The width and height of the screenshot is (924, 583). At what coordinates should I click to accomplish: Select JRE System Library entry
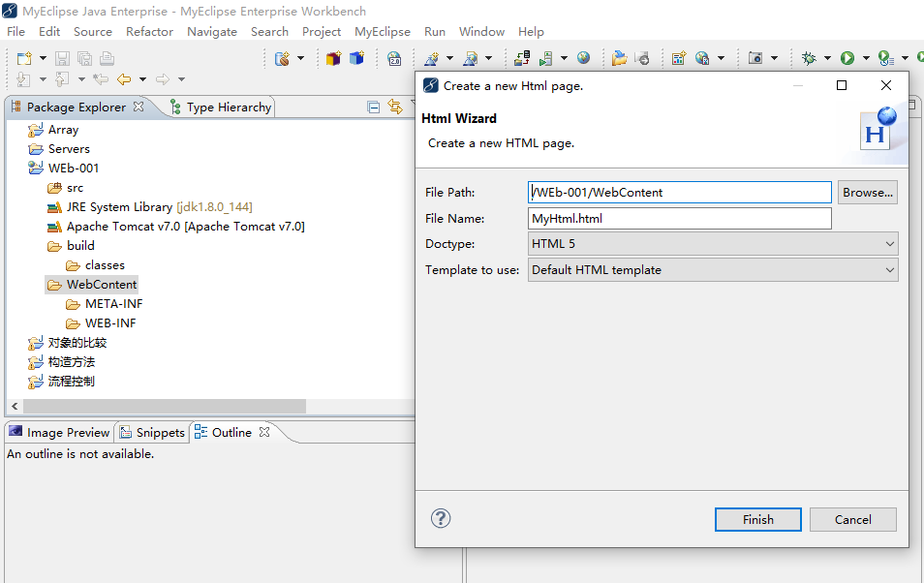pos(150,207)
